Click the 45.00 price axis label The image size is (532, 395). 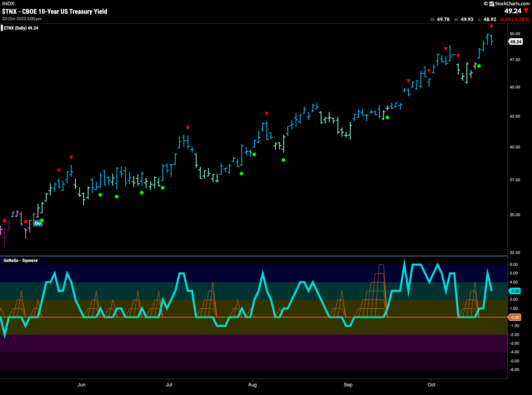pyautogui.click(x=515, y=87)
